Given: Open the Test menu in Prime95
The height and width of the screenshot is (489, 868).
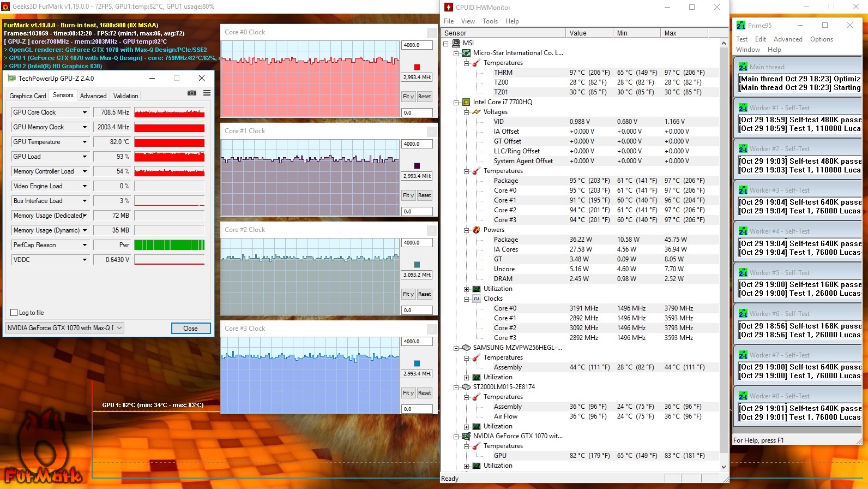Looking at the screenshot, I should 742,39.
